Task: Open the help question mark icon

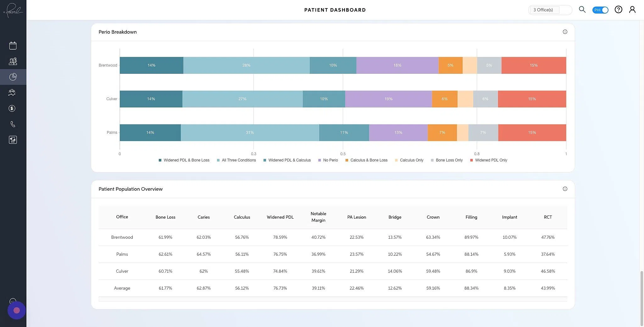Action: coord(618,9)
